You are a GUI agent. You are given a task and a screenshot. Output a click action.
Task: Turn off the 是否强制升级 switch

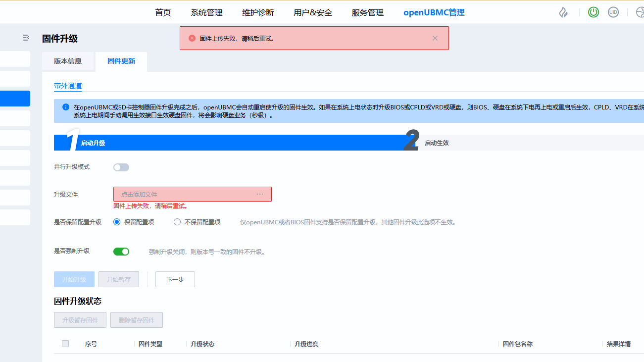coord(121,252)
